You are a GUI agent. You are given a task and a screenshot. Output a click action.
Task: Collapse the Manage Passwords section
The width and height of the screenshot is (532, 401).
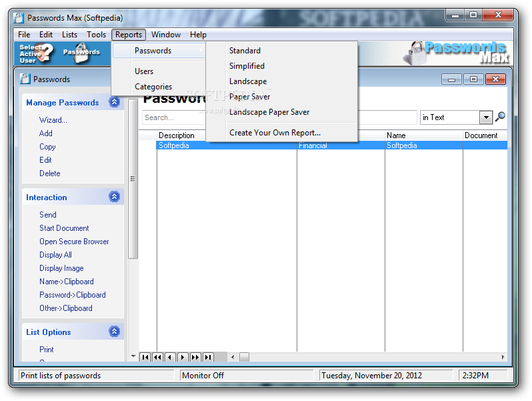click(115, 102)
